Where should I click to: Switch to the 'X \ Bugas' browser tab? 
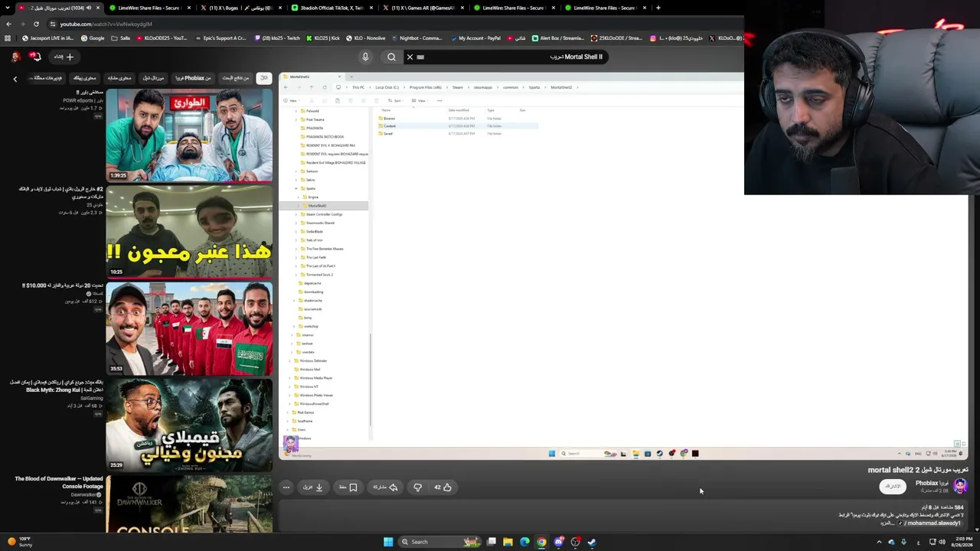pyautogui.click(x=240, y=8)
